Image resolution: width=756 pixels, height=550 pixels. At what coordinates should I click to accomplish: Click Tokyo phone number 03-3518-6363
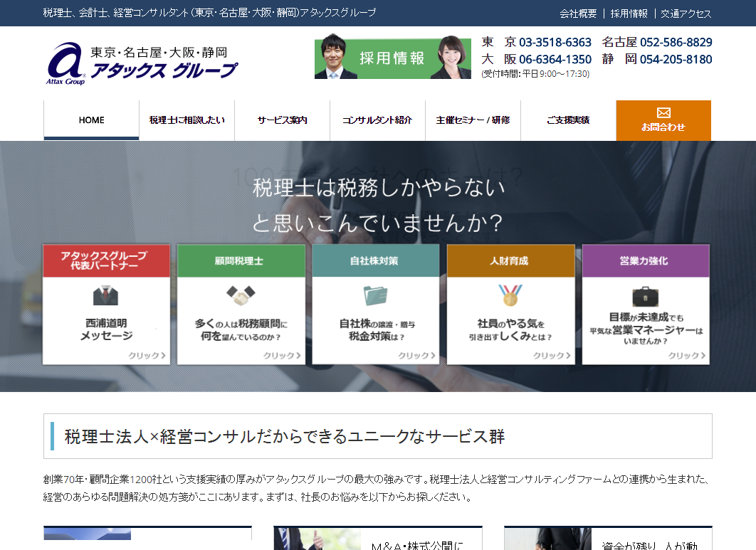click(x=555, y=43)
